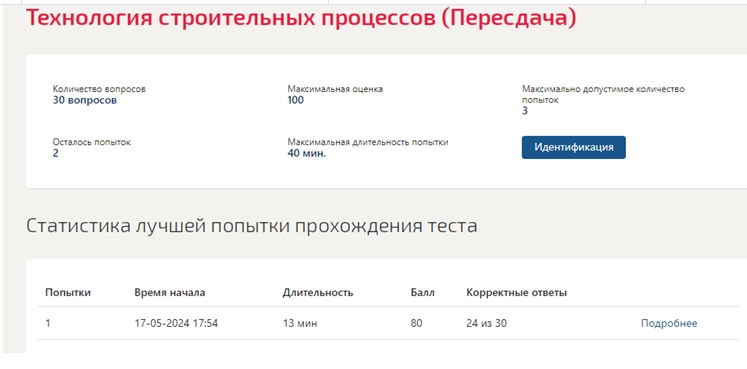This screenshot has width=747, height=369.
Task: Click the Балл column header
Action: (423, 293)
